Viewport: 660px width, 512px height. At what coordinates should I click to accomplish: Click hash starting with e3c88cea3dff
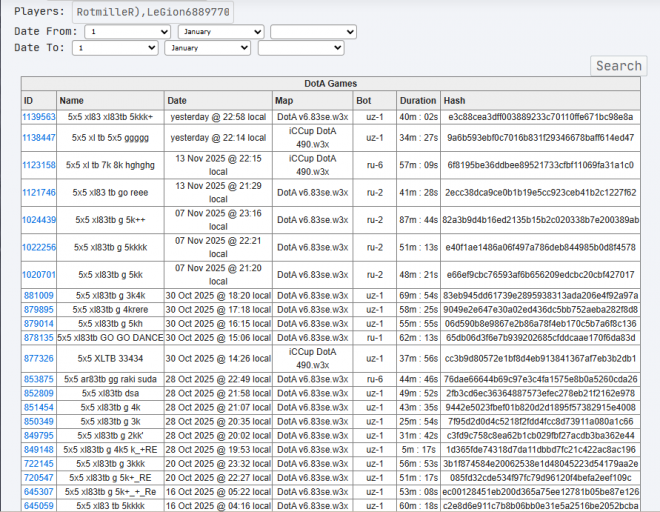(x=540, y=117)
